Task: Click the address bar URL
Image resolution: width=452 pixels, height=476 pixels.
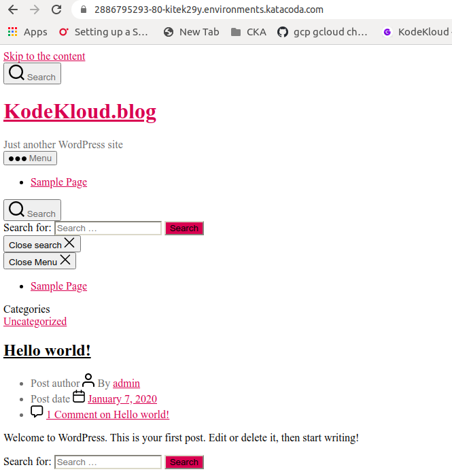Action: [x=209, y=10]
